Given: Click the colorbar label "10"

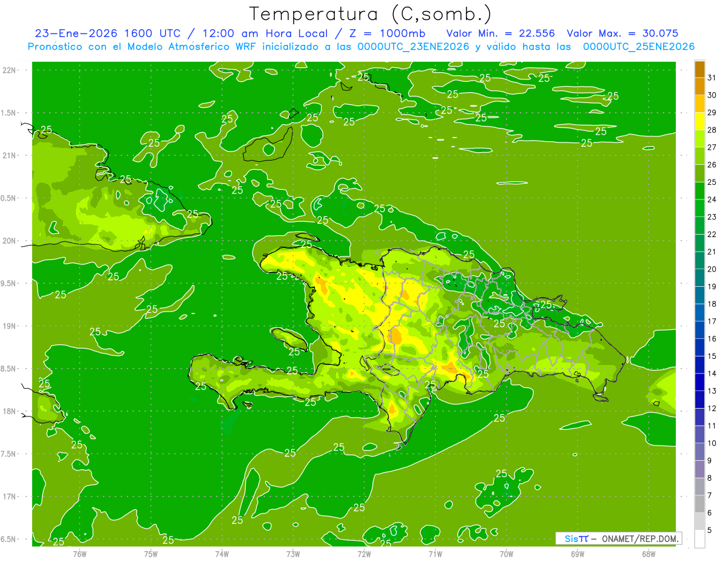Looking at the screenshot, I should tap(712, 444).
